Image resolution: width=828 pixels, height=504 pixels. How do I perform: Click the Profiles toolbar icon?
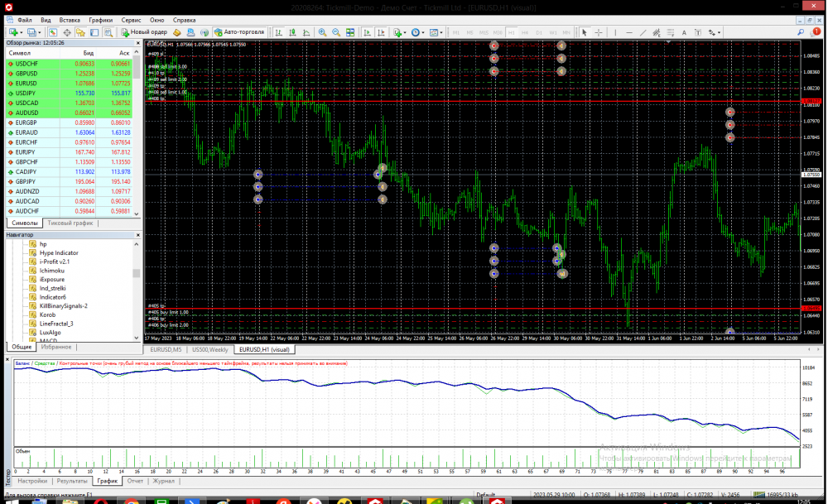(31, 32)
